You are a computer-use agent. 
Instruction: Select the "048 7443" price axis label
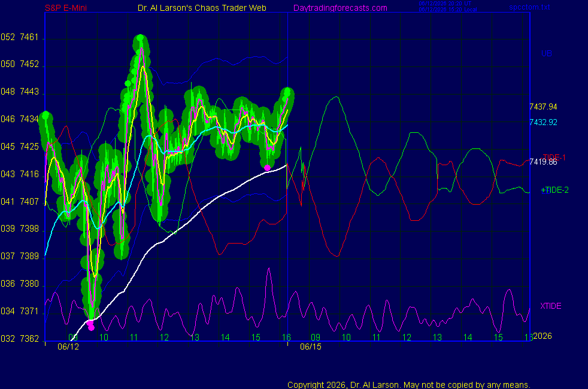click(20, 92)
